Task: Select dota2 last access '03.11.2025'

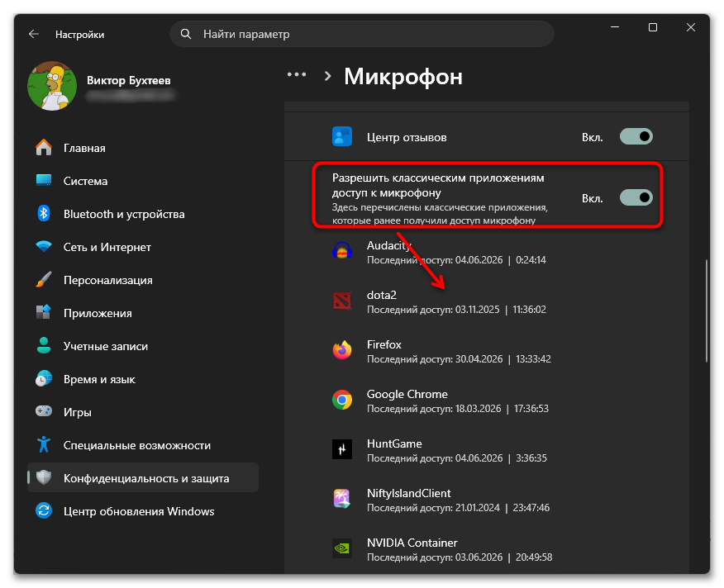Action: (477, 310)
